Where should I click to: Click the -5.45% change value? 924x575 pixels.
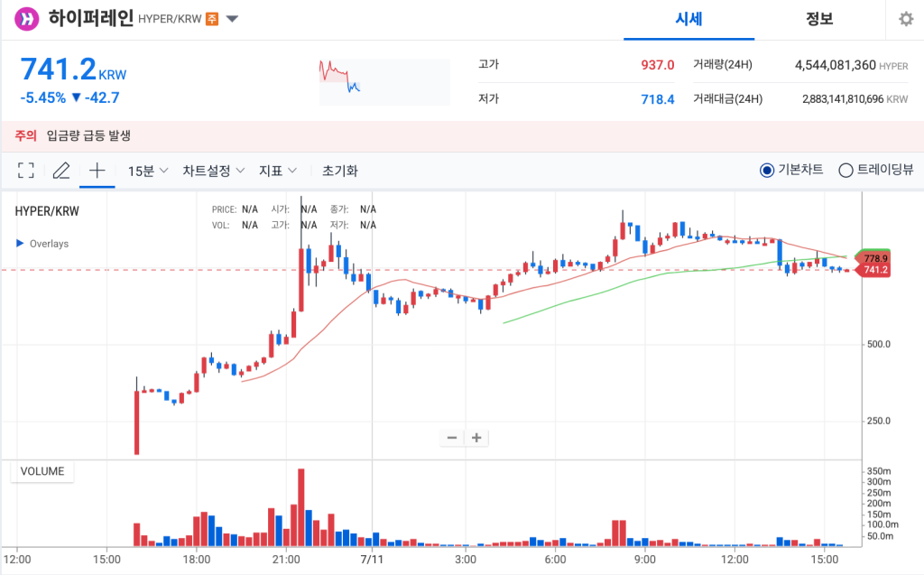43,97
